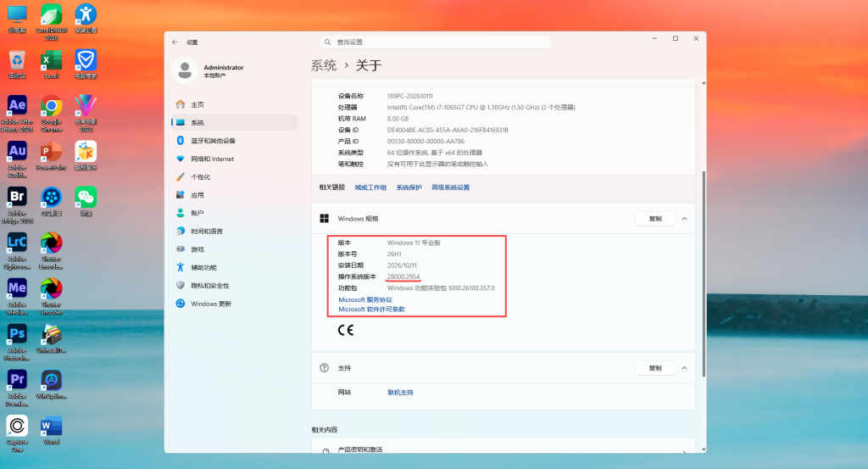Select the OS build value 28000.2954
Image resolution: width=868 pixels, height=469 pixels.
tap(403, 276)
